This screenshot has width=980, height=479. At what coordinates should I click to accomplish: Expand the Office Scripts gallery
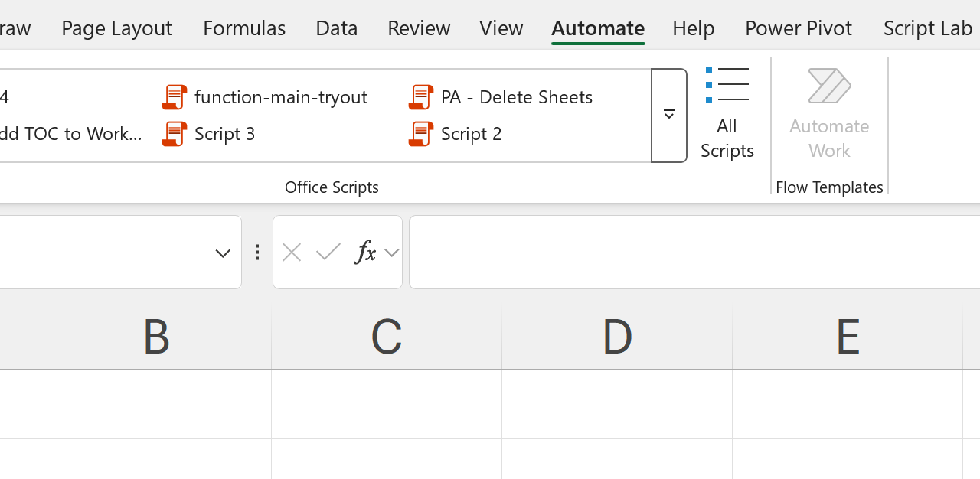668,116
